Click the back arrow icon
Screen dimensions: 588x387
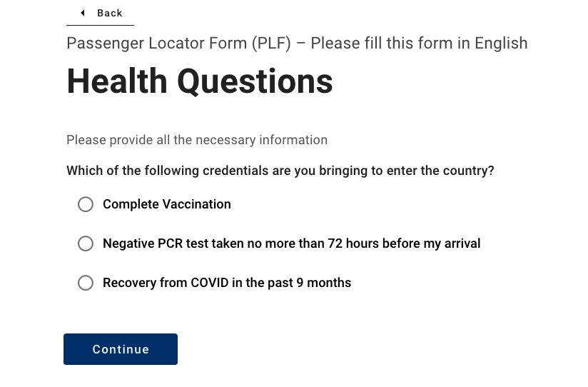click(83, 13)
